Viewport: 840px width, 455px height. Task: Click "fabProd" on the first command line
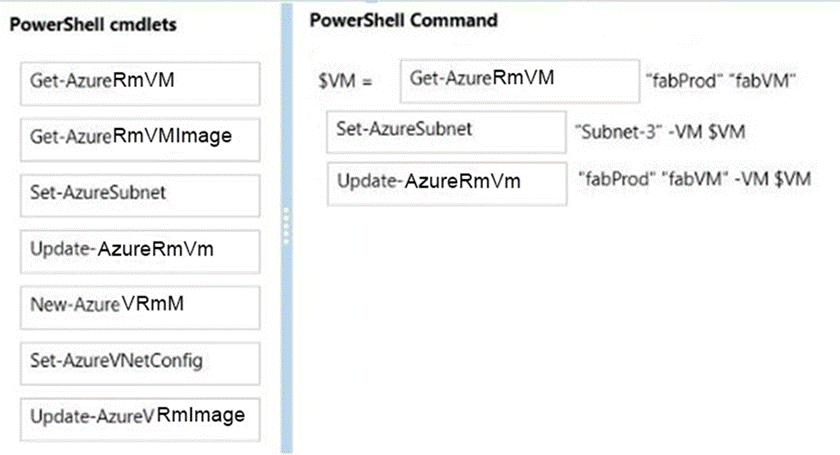[679, 82]
